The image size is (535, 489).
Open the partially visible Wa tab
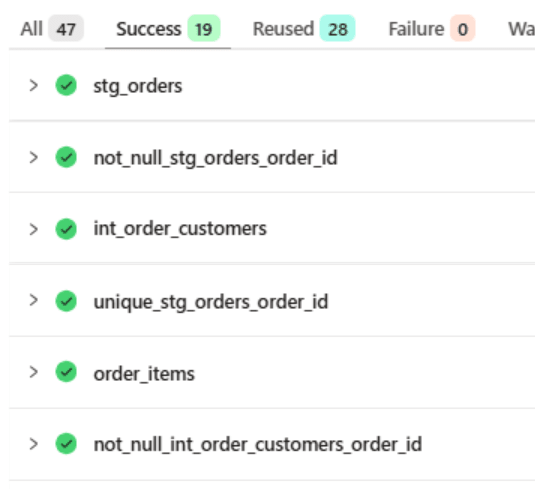(x=521, y=29)
